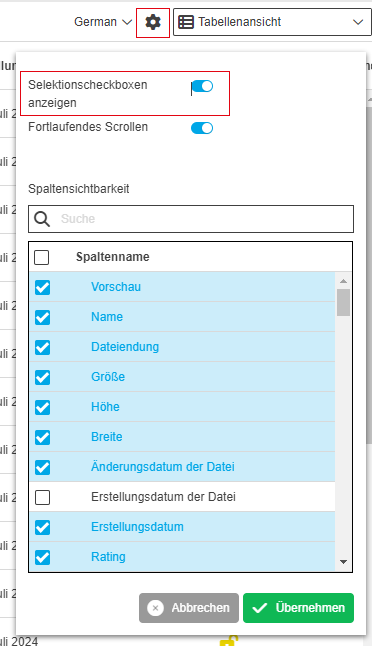Click the table view icon
The height and width of the screenshot is (646, 372).
pos(186,22)
